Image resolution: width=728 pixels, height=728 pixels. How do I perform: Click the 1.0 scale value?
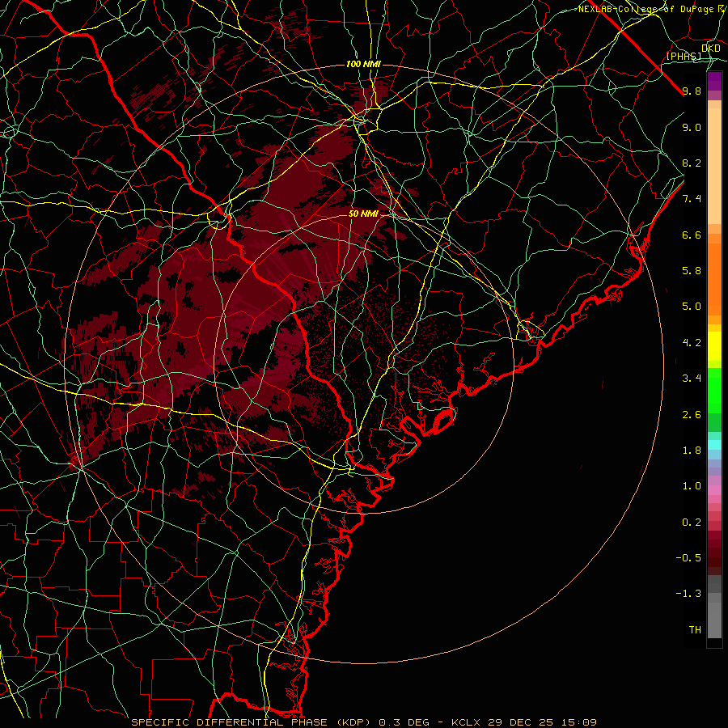tap(692, 486)
